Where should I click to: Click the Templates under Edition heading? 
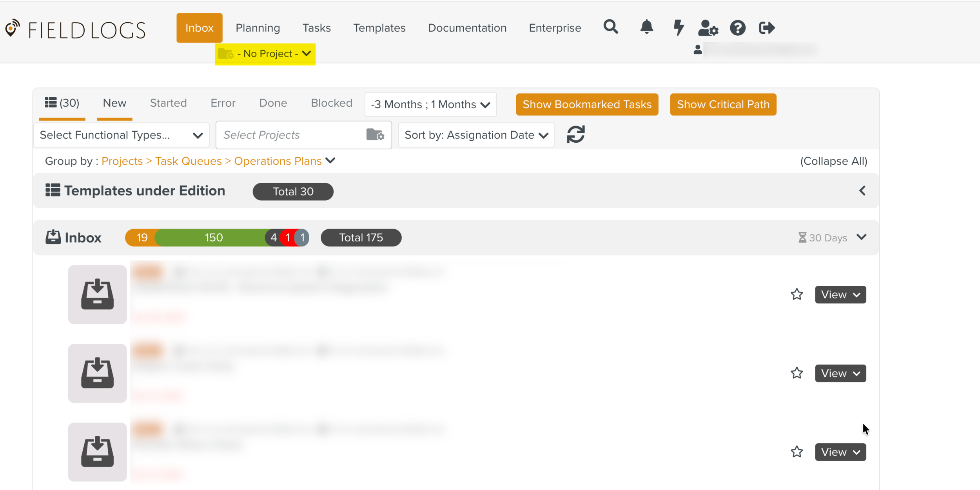[x=145, y=191]
